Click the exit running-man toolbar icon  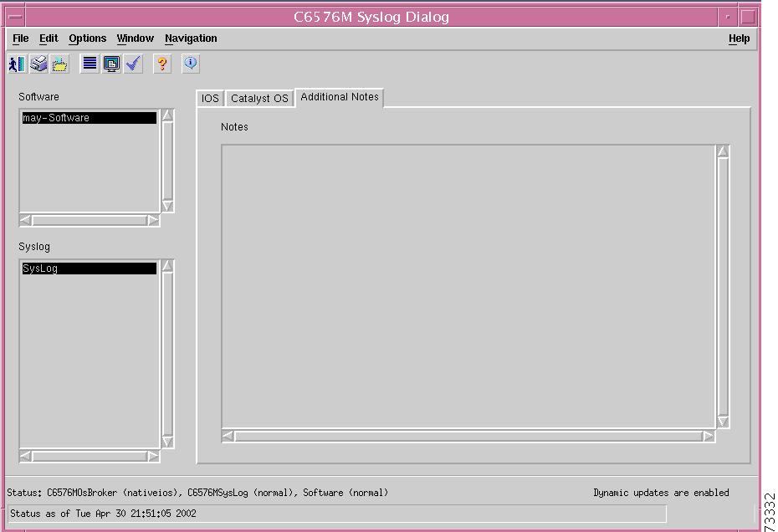[18, 64]
